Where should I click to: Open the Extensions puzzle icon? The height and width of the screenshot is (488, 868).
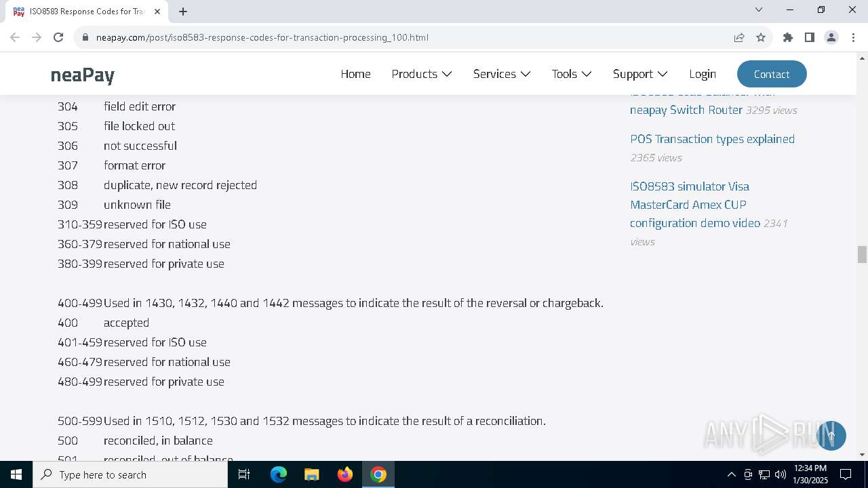pos(788,37)
